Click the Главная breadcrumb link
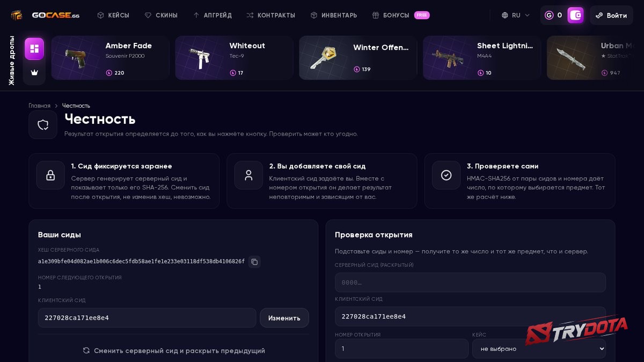The image size is (644, 362). (40, 106)
